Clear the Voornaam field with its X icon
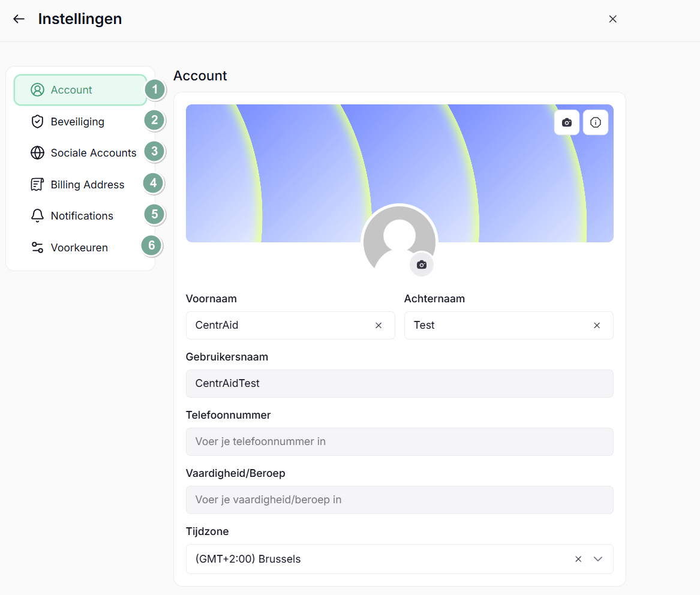This screenshot has width=700, height=595. coord(378,326)
